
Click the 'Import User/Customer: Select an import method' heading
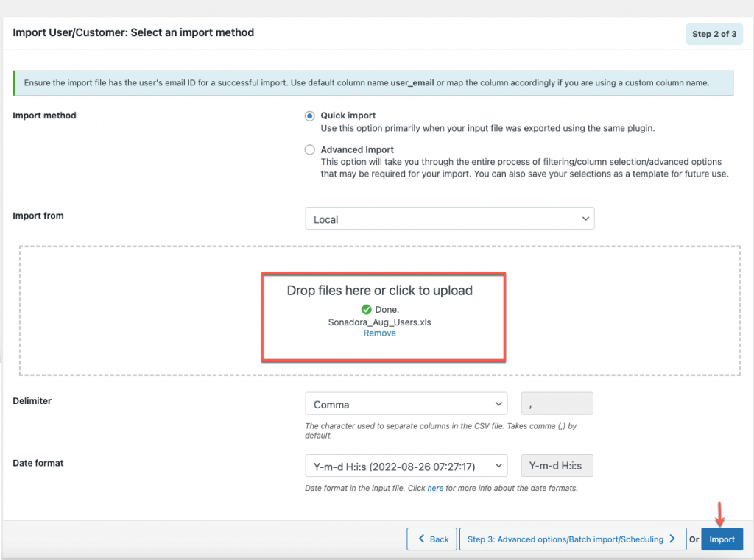pos(133,32)
